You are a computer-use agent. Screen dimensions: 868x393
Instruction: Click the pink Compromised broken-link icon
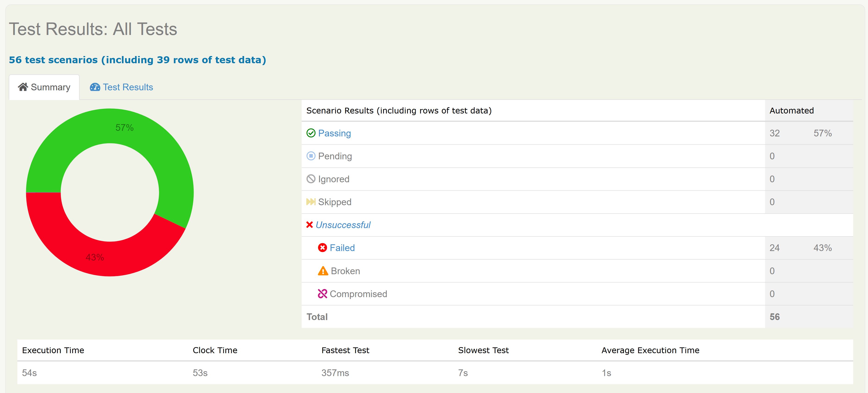point(323,293)
